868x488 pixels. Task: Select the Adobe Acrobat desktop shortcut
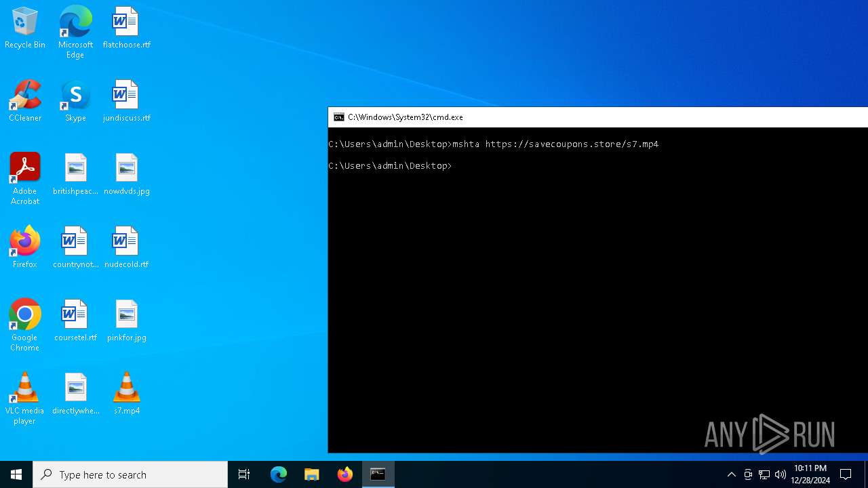point(25,179)
